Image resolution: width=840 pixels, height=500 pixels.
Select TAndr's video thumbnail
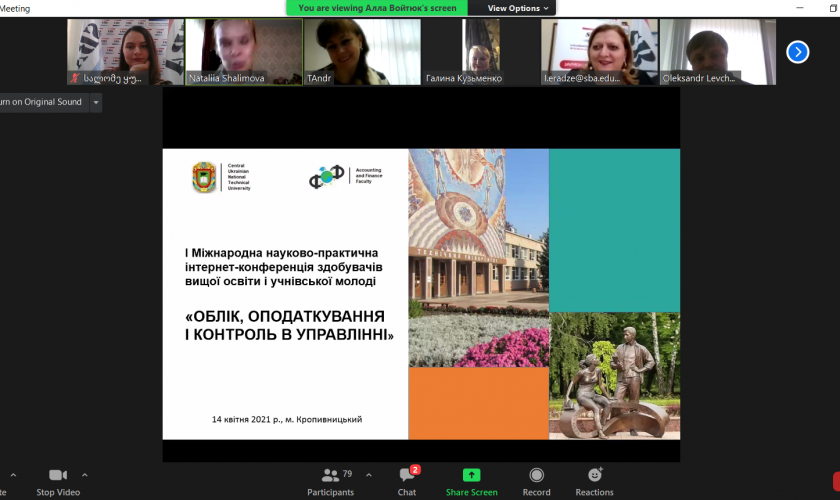point(362,52)
